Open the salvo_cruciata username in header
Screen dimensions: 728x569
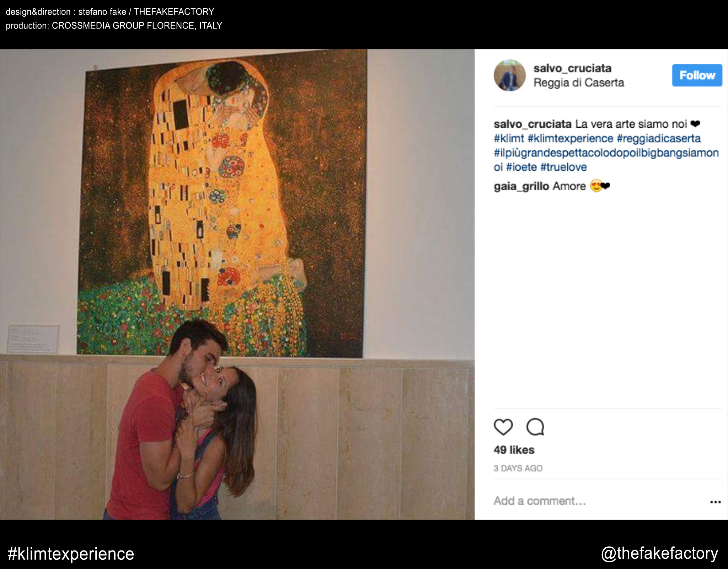pyautogui.click(x=572, y=68)
